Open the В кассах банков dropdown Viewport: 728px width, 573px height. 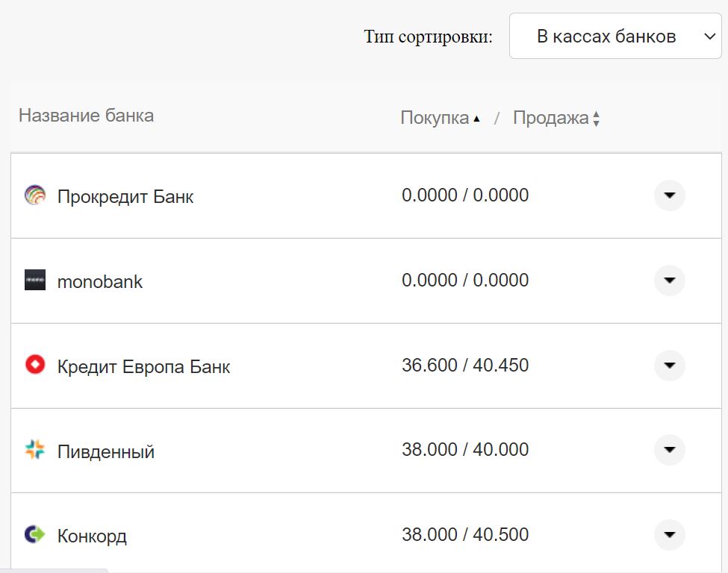coord(616,36)
